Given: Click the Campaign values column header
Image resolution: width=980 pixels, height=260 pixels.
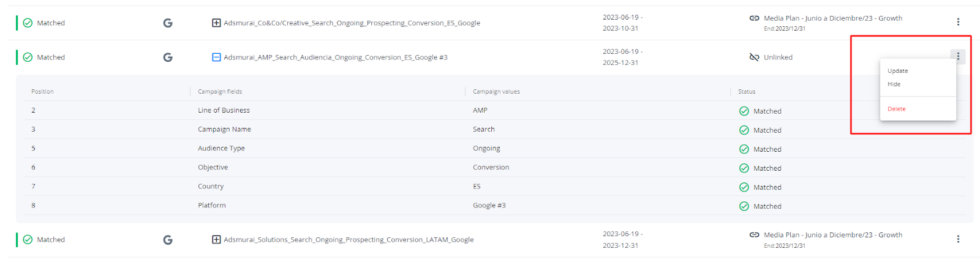Looking at the screenshot, I should click(x=496, y=92).
